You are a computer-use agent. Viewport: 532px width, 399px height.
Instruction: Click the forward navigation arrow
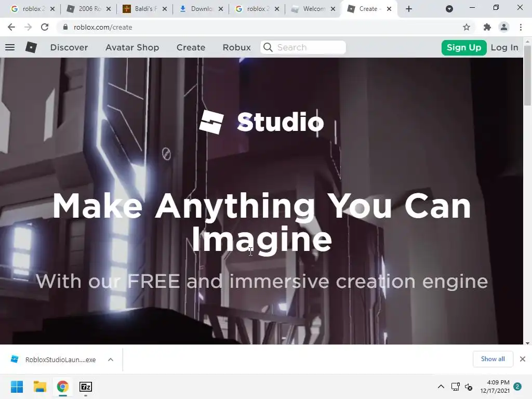28,27
